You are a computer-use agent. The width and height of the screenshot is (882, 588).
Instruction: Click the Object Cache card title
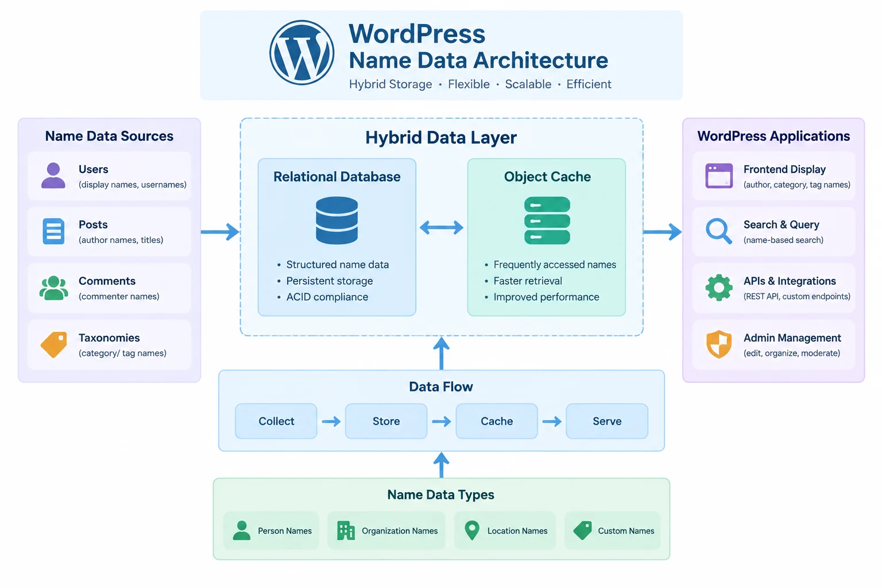coord(547,177)
